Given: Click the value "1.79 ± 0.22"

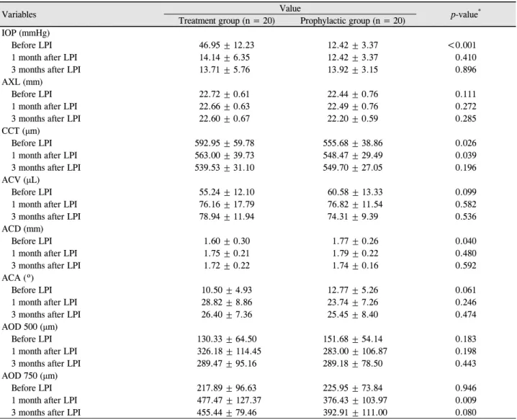Looking at the screenshot, I should pos(355,254).
